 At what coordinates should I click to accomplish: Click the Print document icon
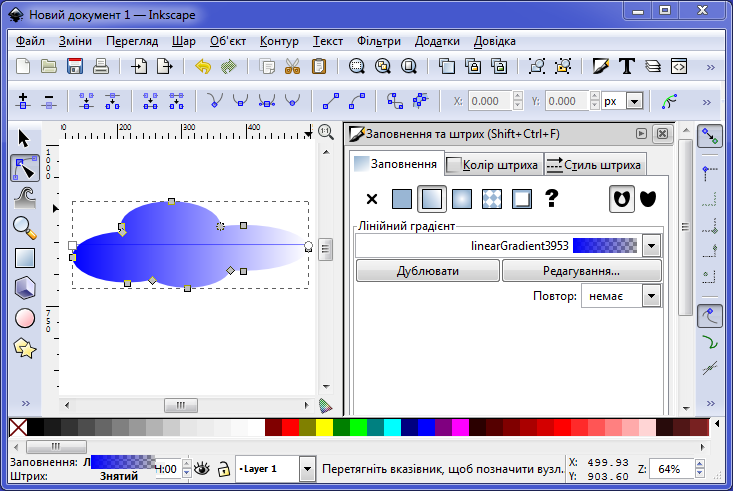100,67
